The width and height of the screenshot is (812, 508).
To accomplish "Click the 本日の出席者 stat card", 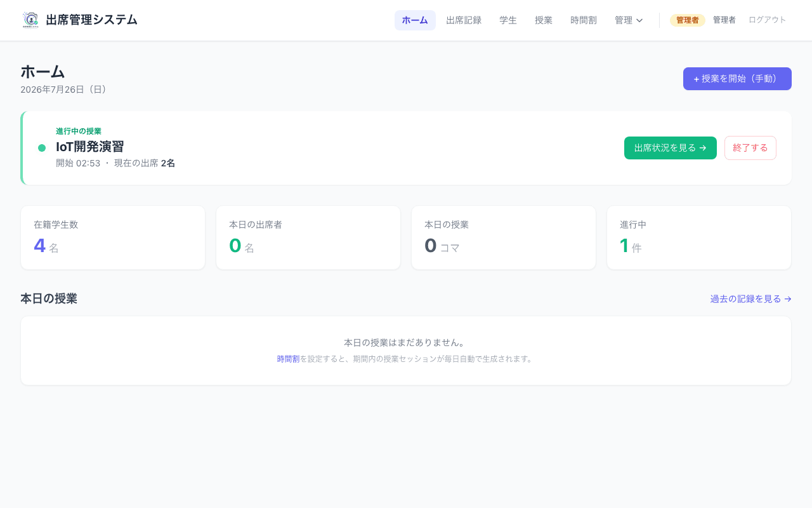I will coord(308,237).
